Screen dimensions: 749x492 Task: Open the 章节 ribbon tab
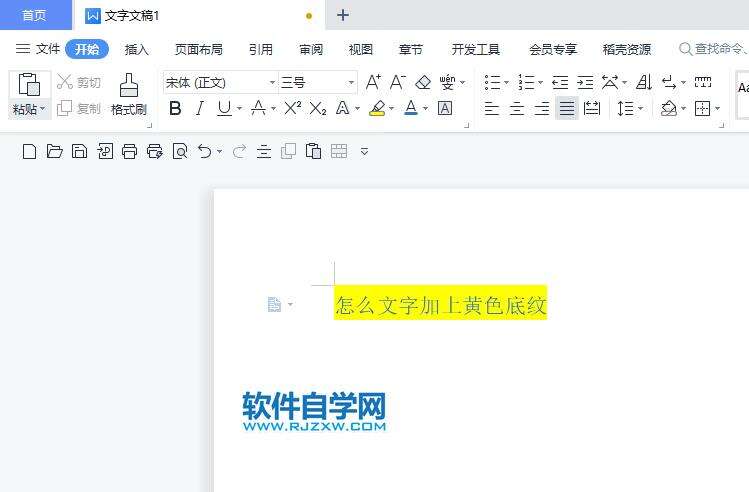(411, 49)
